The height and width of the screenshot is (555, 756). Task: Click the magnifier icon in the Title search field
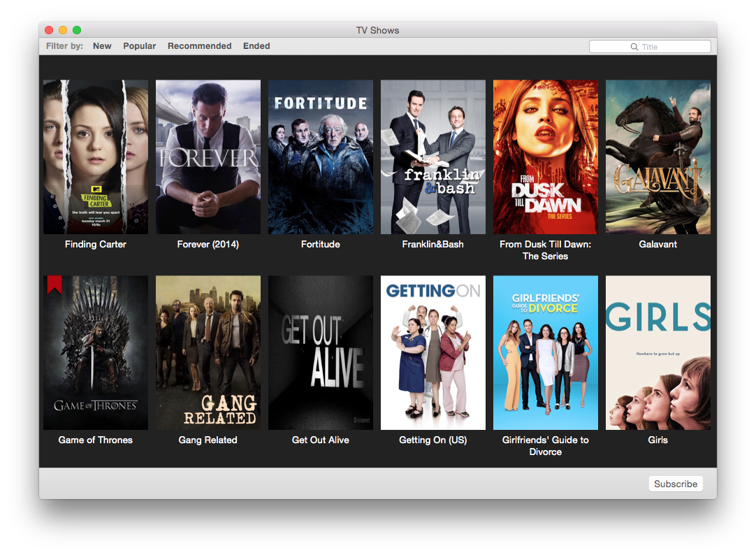click(x=634, y=47)
